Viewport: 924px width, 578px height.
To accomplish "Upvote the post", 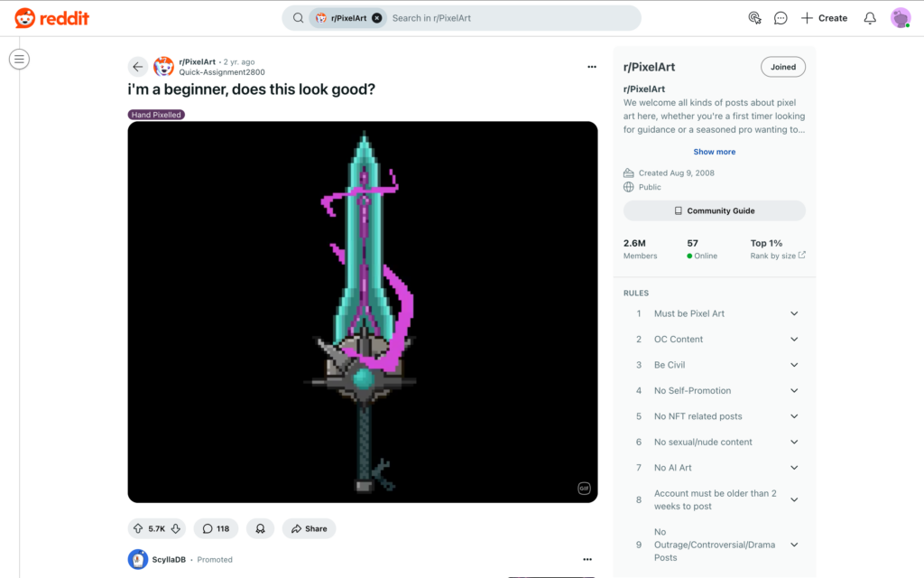I will 138,528.
